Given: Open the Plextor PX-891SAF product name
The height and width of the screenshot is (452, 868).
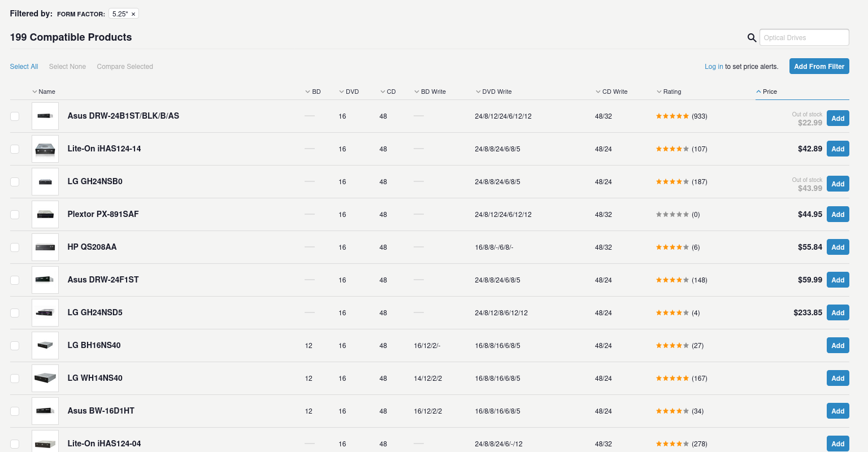Looking at the screenshot, I should 103,214.
